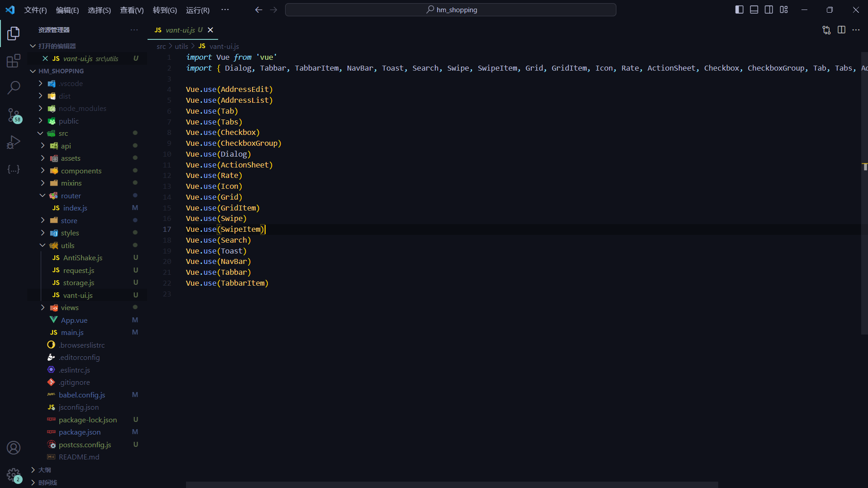Close the vant-ui.js editor tab
The height and width of the screenshot is (488, 868).
pyautogui.click(x=210, y=30)
